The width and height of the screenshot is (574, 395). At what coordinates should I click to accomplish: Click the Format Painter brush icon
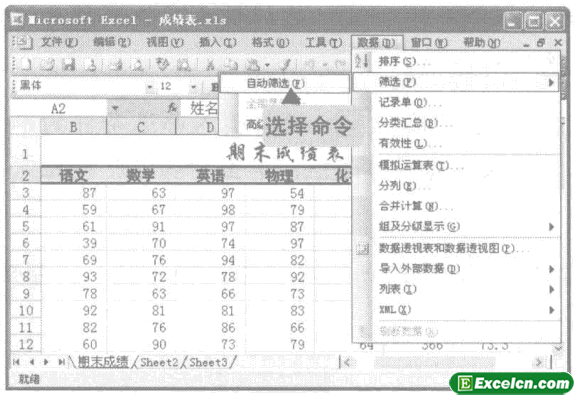(x=286, y=65)
